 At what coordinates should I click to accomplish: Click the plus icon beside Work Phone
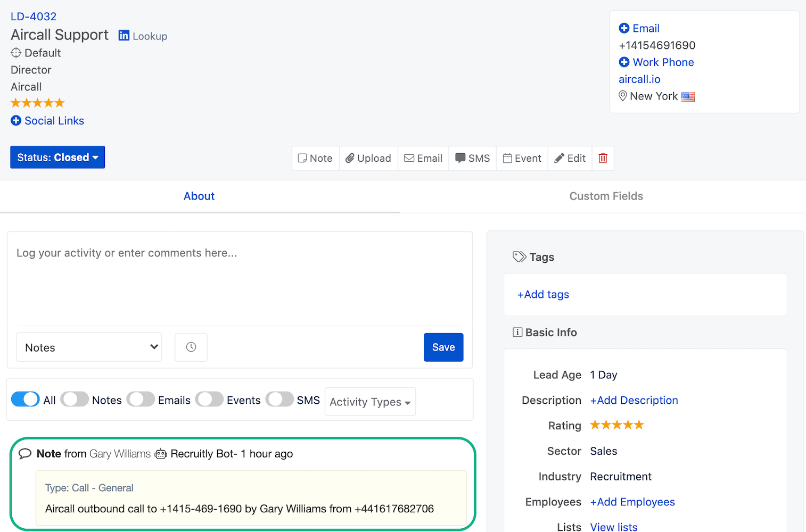[624, 62]
